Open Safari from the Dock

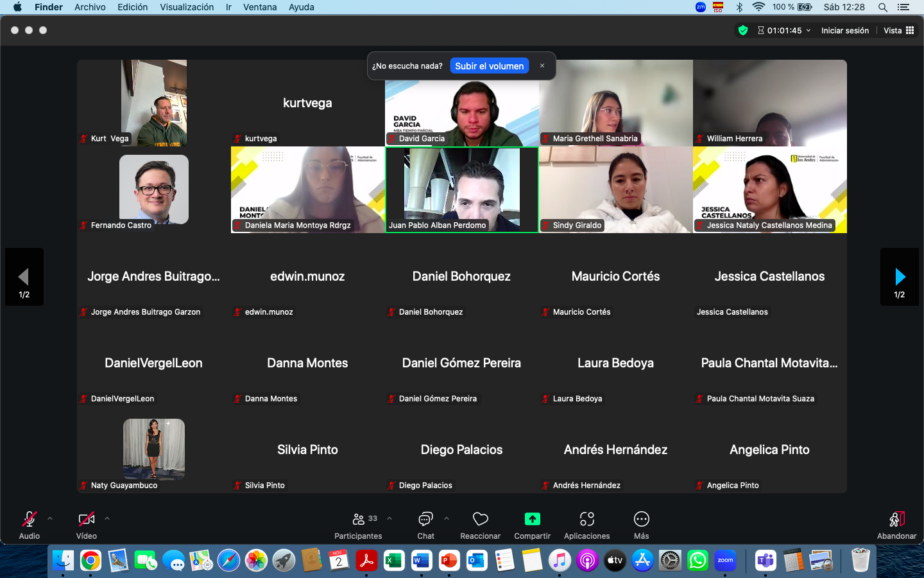(228, 561)
